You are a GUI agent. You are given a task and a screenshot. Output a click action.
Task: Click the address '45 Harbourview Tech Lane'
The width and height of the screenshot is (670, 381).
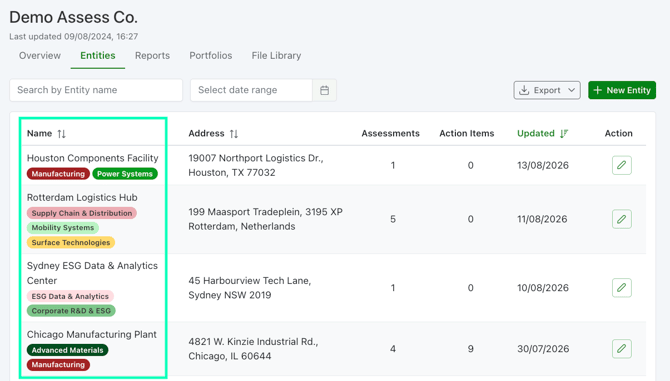coord(250,281)
